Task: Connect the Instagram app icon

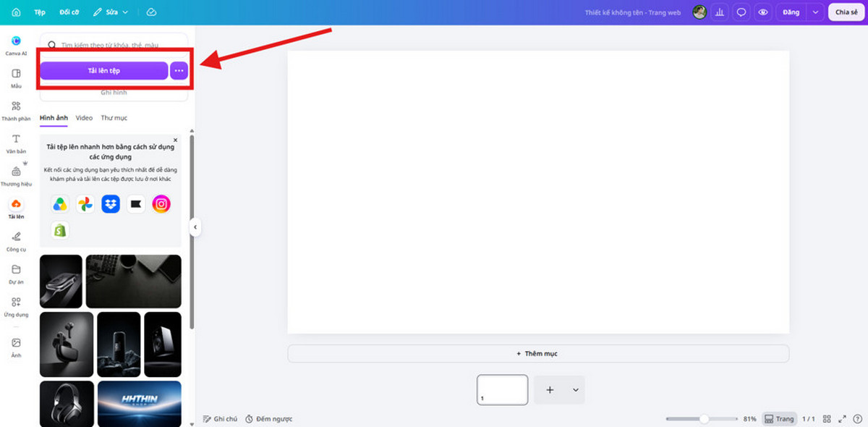Action: tap(161, 204)
